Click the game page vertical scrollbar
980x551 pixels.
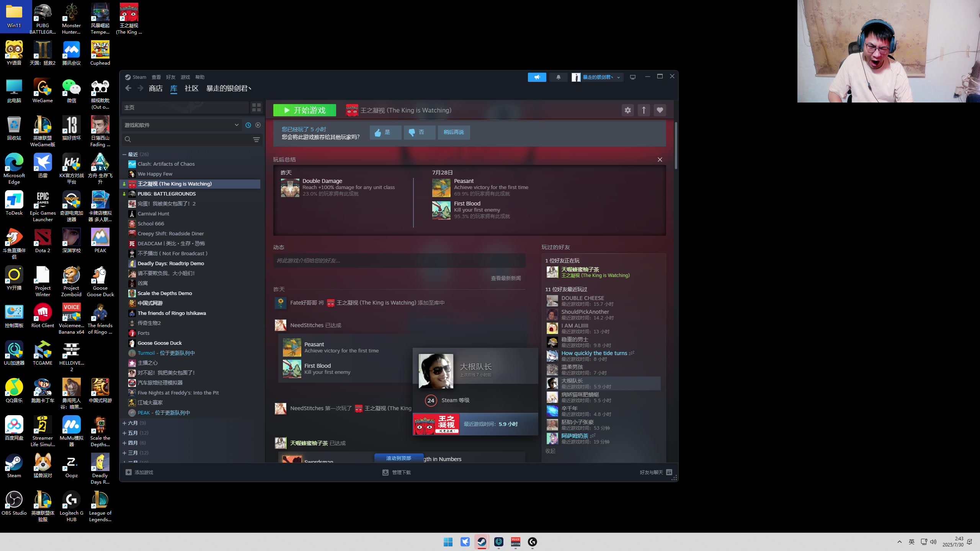click(x=676, y=145)
